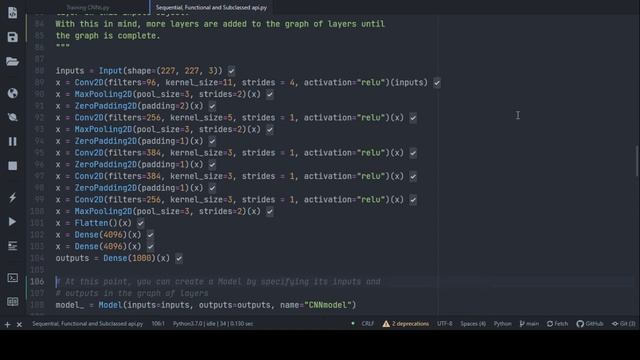The width and height of the screenshot is (640, 360).
Task: Click the model_ = Model(inputs=inputs...) line
Action: (x=206, y=305)
